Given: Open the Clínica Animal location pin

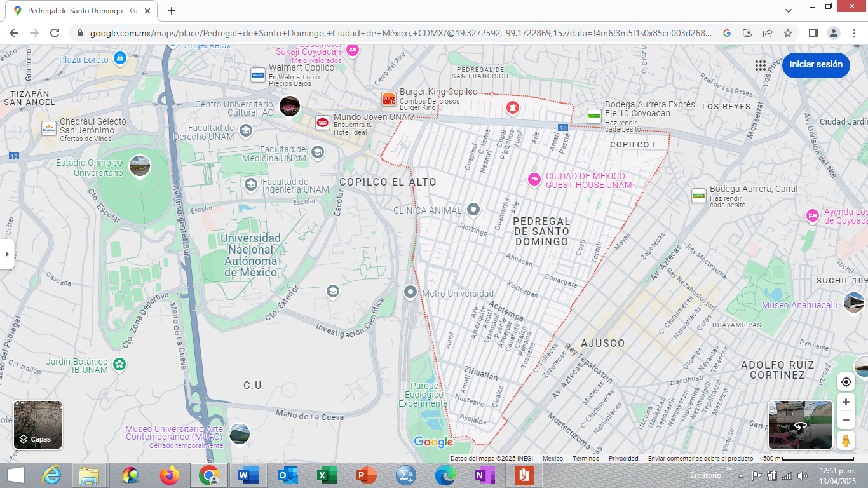Looking at the screenshot, I should point(473,210).
